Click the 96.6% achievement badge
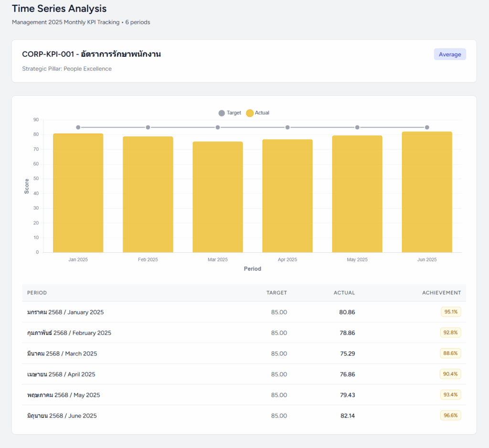This screenshot has height=448, width=489. click(x=450, y=416)
